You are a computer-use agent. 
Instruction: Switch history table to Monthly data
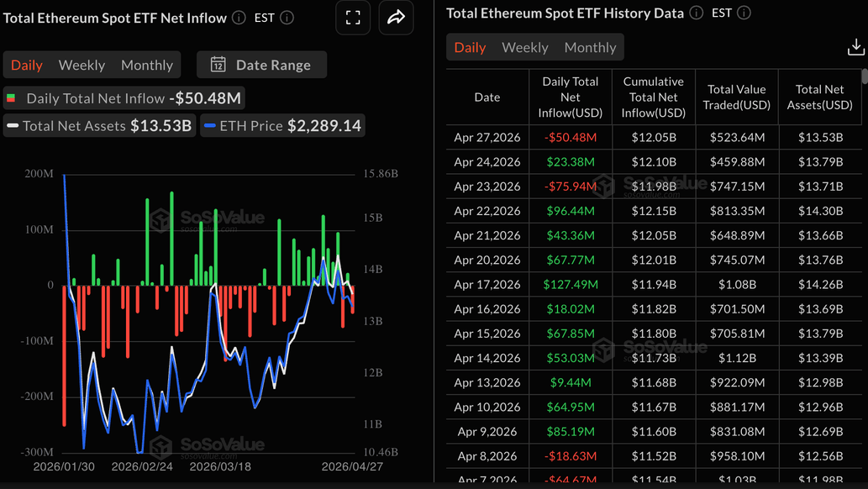pos(590,47)
